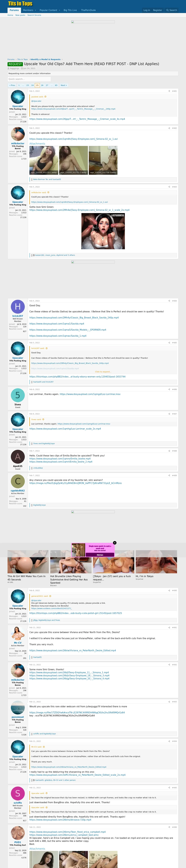
Task: Open 5ives' teal number avatar
Action: [x=18, y=395]
